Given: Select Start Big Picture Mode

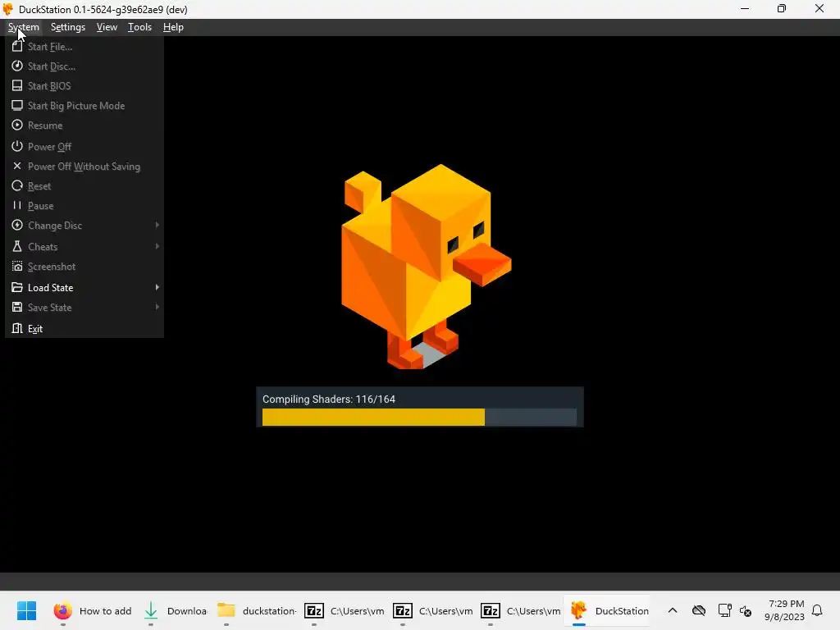Looking at the screenshot, I should coord(84,106).
